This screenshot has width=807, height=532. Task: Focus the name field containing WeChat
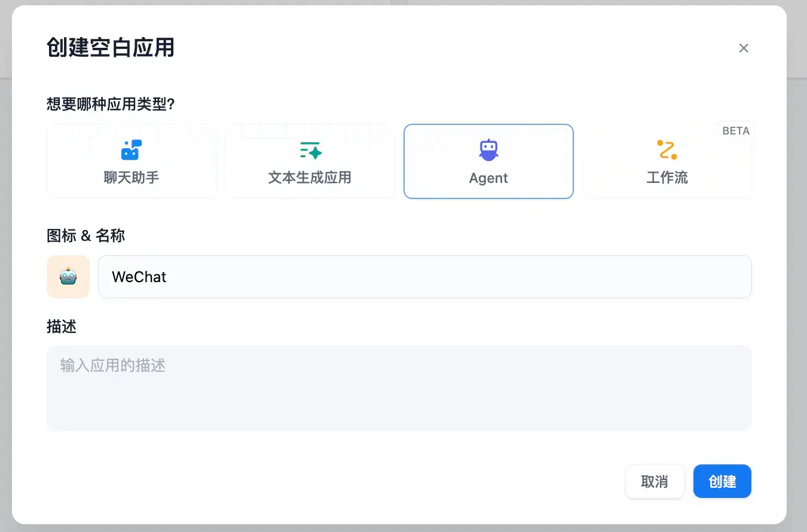click(425, 277)
